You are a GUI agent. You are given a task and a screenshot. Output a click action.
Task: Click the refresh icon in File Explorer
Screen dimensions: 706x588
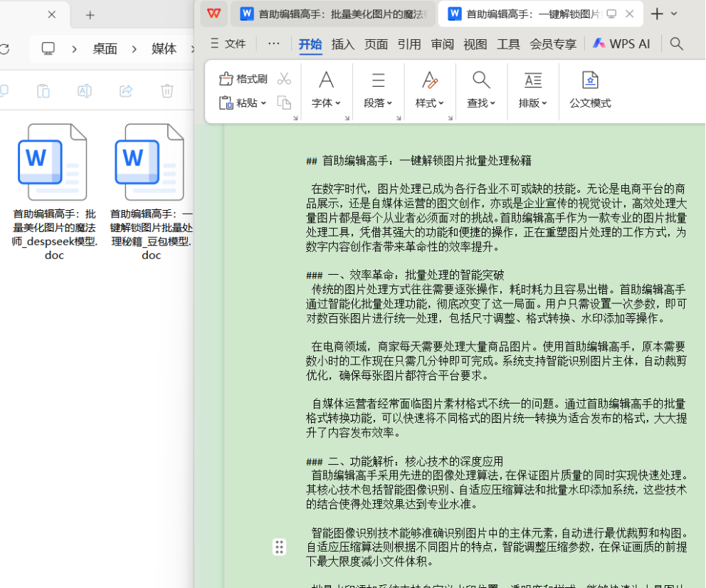point(4,48)
